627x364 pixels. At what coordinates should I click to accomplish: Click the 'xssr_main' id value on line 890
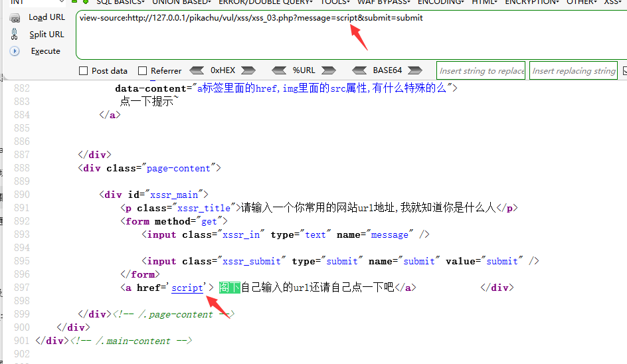point(174,195)
